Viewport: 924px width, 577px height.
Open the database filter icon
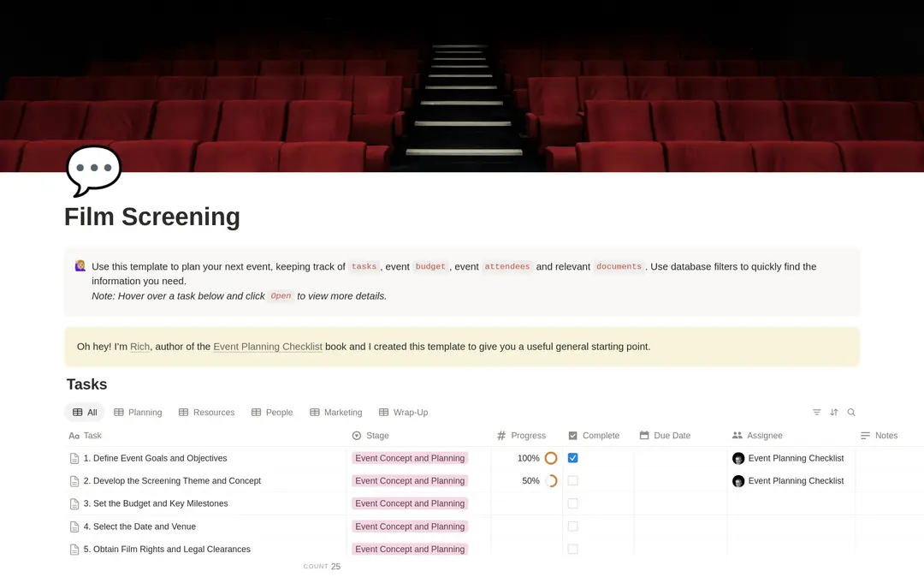tap(816, 413)
